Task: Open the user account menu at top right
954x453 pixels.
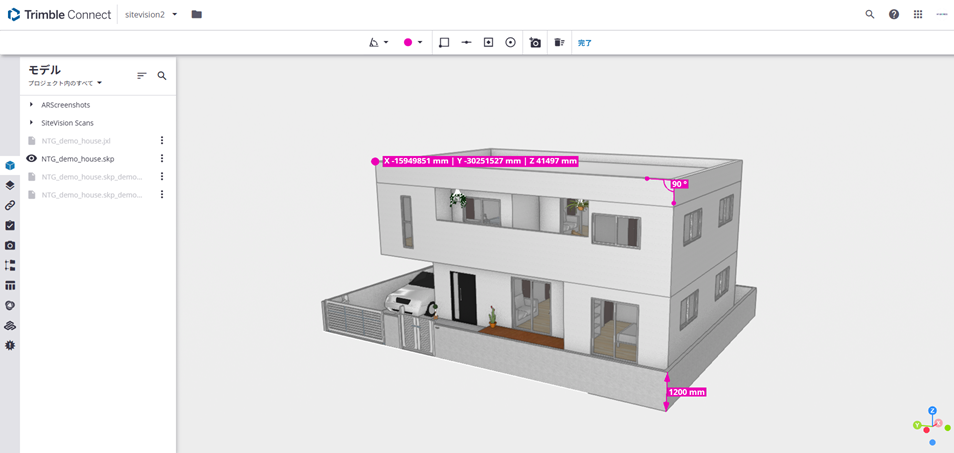Action: point(941,14)
